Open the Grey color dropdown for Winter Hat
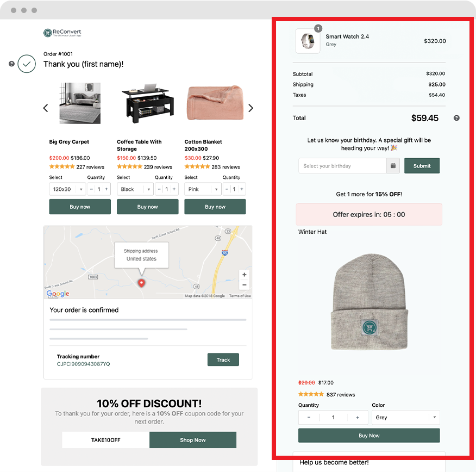The image size is (476, 472). [x=405, y=417]
